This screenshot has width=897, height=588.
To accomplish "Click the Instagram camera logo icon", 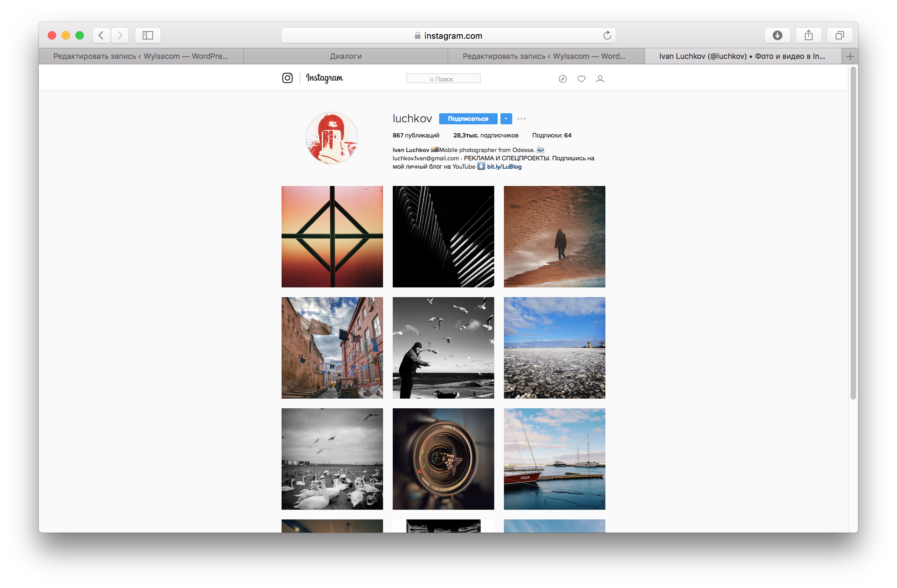I will (287, 78).
